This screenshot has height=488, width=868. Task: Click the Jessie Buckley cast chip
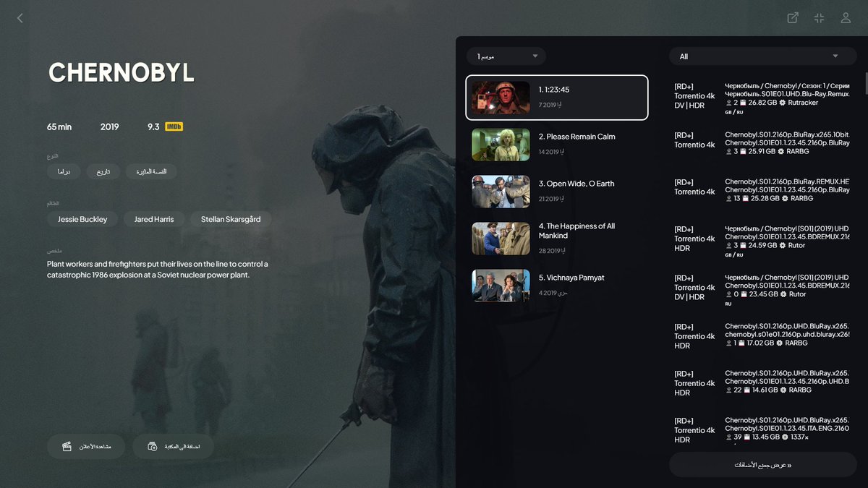[82, 219]
